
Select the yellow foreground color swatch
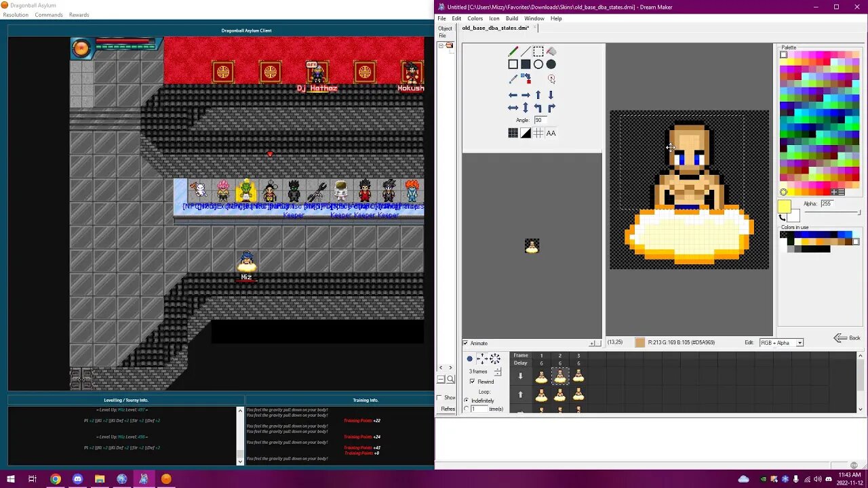point(784,206)
